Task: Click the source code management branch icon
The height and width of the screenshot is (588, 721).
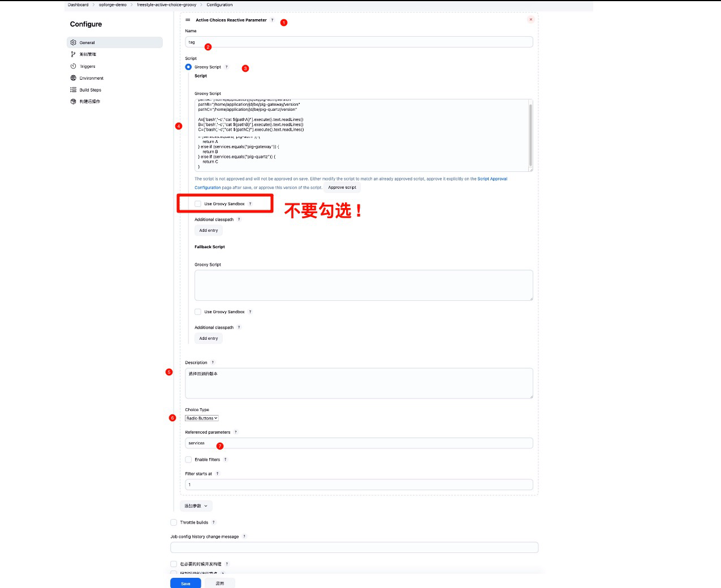Action: point(73,54)
